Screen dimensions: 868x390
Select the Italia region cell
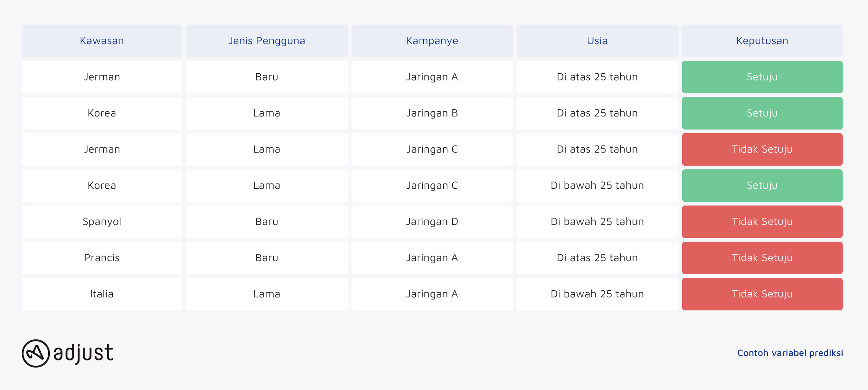coord(102,294)
